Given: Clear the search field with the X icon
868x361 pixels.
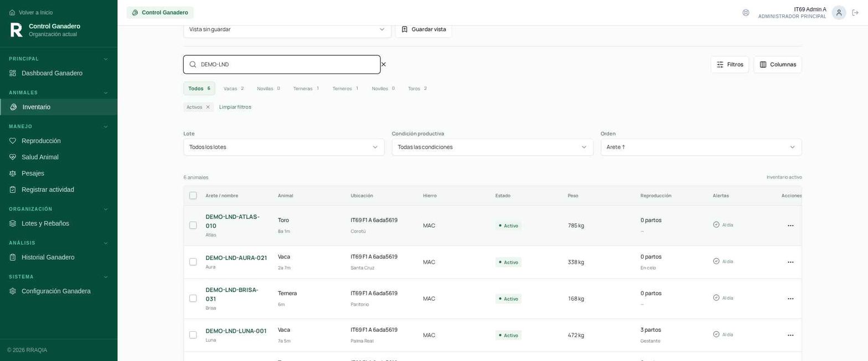Looking at the screenshot, I should pyautogui.click(x=384, y=65).
